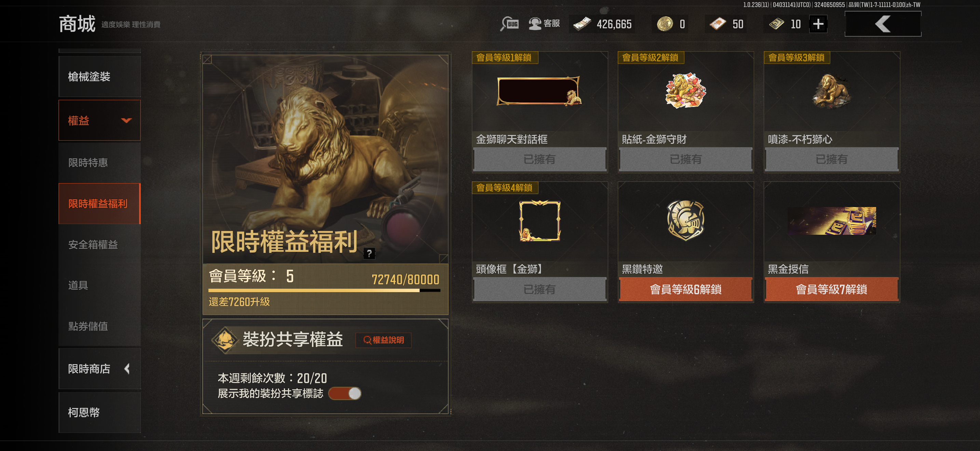Viewport: 980px width, 451px height.
Task: Click the 裝扮共享權益 badge icon
Action: click(225, 340)
